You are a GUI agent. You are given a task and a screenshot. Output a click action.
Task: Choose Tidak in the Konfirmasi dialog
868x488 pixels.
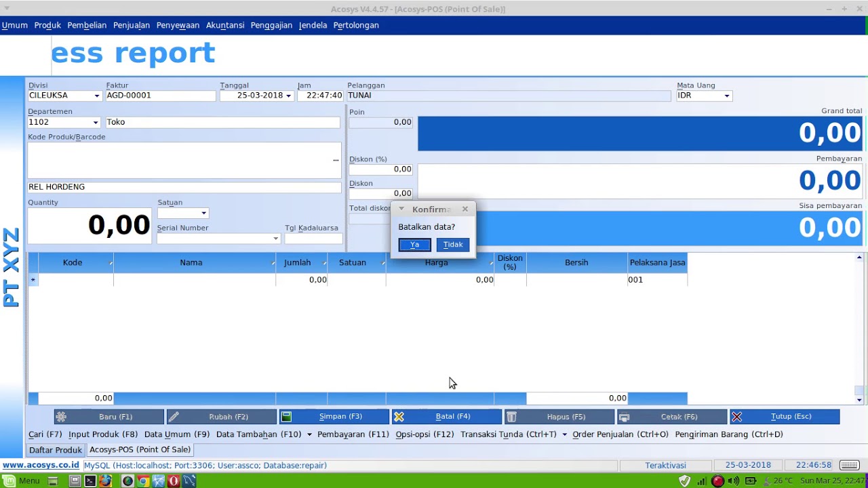tap(453, 245)
